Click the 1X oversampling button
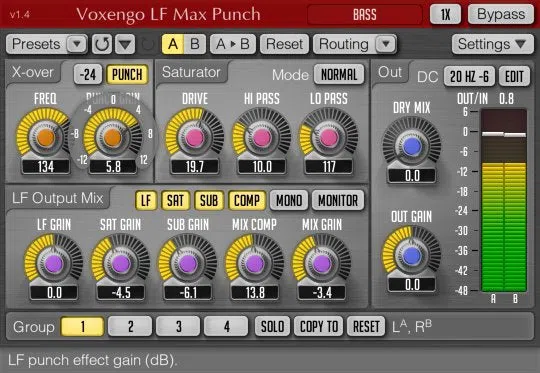The height and width of the screenshot is (373, 540). coord(445,14)
